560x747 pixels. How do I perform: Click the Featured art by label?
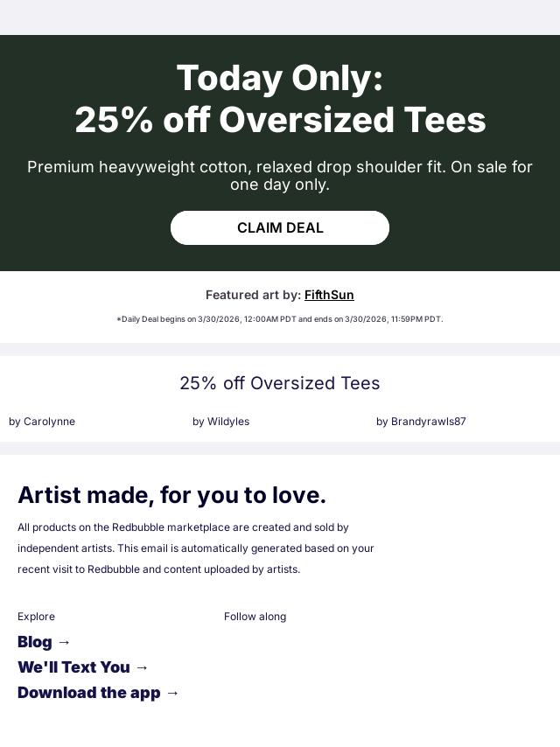coord(253,295)
